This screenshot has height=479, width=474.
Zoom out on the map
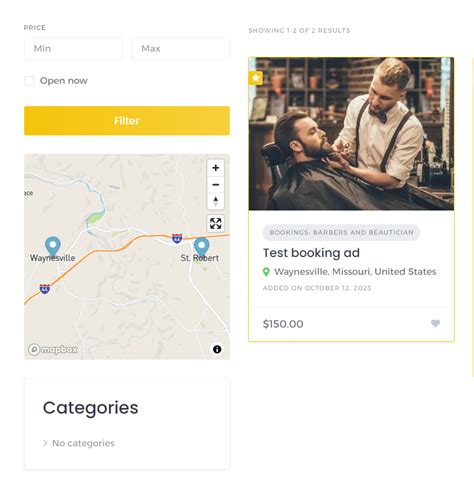pos(215,184)
